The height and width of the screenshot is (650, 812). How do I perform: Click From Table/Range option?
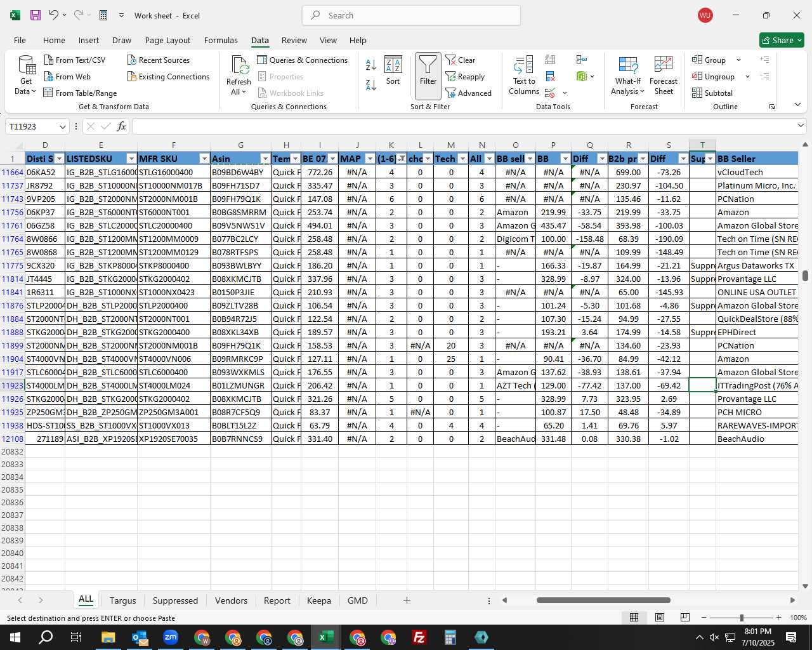click(80, 93)
